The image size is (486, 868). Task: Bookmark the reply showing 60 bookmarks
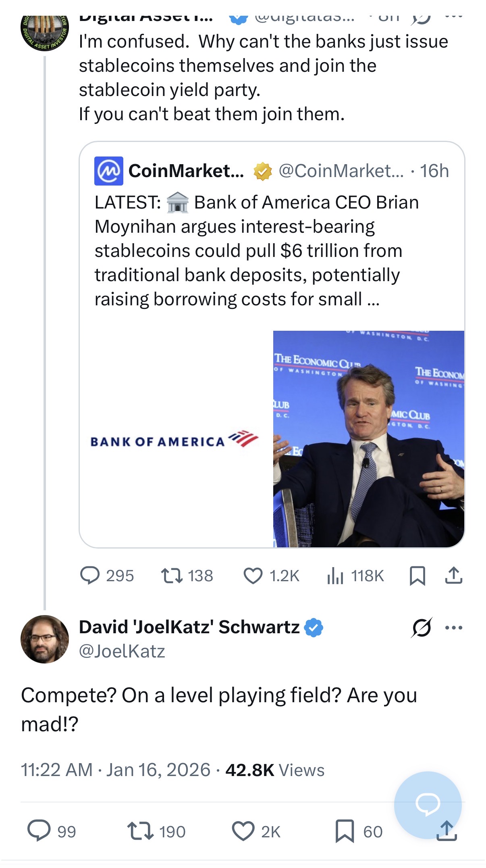coord(359,831)
